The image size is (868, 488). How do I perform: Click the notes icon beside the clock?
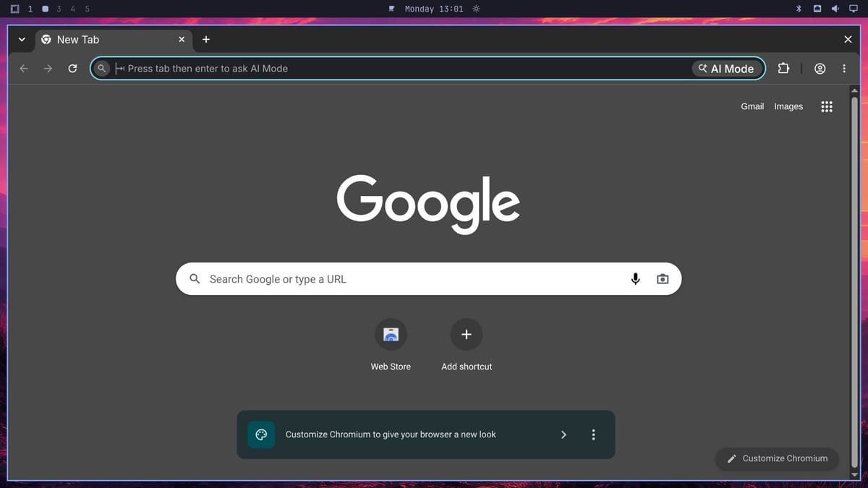tap(392, 9)
